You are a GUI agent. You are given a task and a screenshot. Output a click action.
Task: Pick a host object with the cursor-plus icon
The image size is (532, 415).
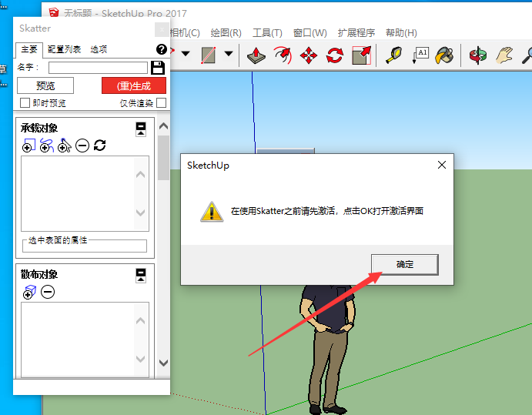coord(65,146)
